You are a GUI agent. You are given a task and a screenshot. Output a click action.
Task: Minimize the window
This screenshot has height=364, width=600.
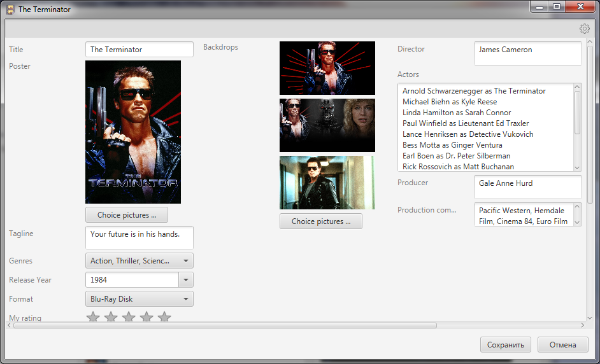click(x=540, y=6)
